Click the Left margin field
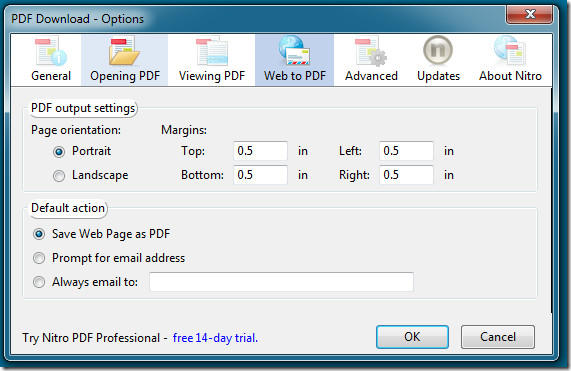Image resolution: width=571 pixels, height=371 pixels. (406, 151)
